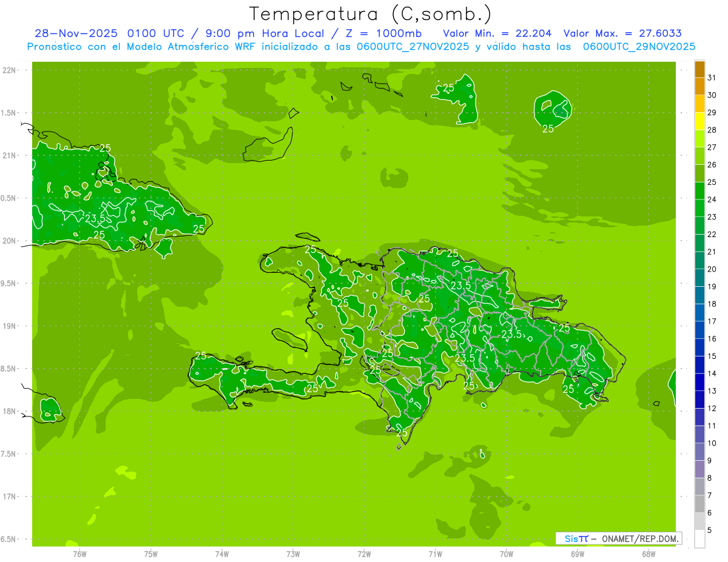Pick the yellow legend color between 28 and 29
The image size is (728, 562).
point(699,121)
